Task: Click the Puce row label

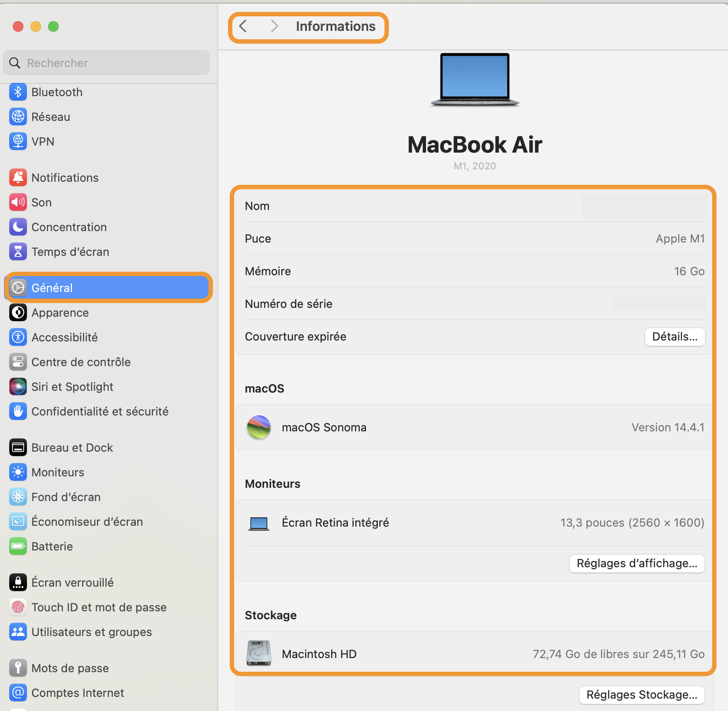Action: coord(258,239)
